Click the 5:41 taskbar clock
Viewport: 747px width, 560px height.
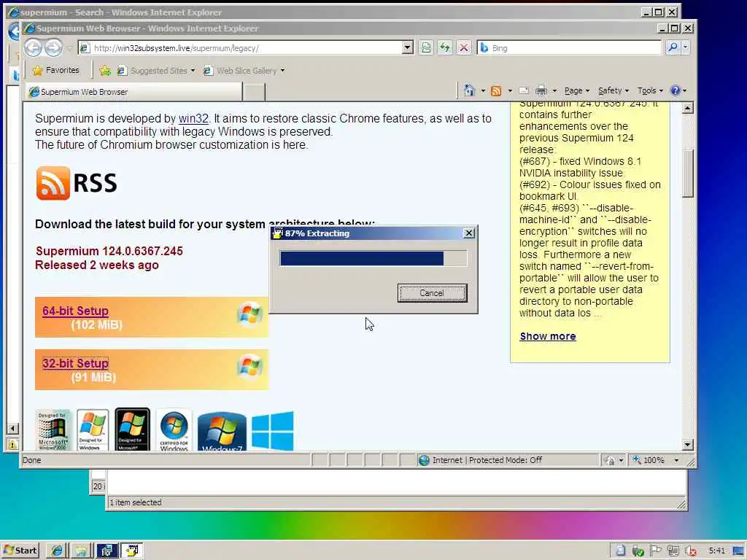(716, 551)
